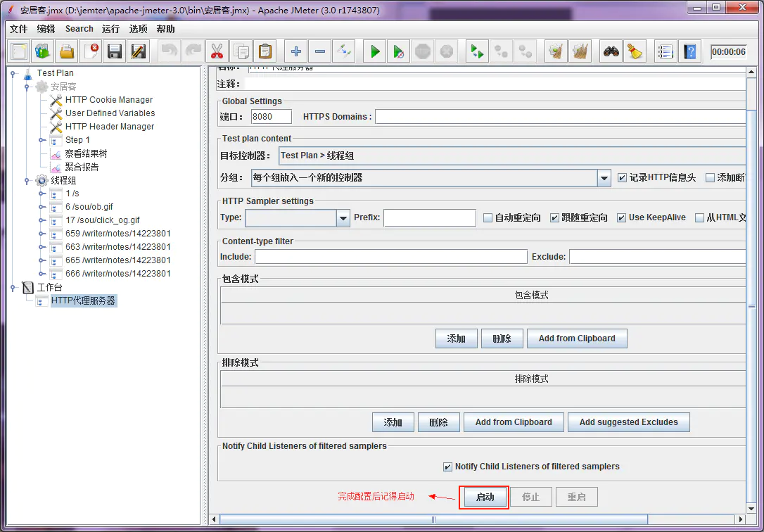Image resolution: width=764 pixels, height=532 pixels.
Task: Click the Copy toolbar icon
Action: [x=241, y=51]
